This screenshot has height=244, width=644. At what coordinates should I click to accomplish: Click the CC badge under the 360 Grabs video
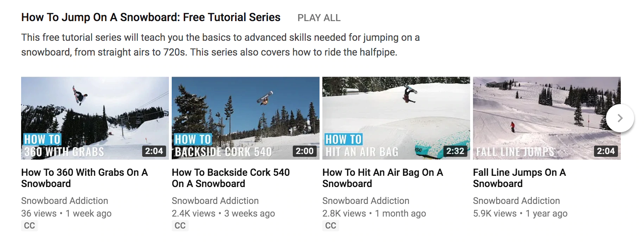[x=30, y=226]
